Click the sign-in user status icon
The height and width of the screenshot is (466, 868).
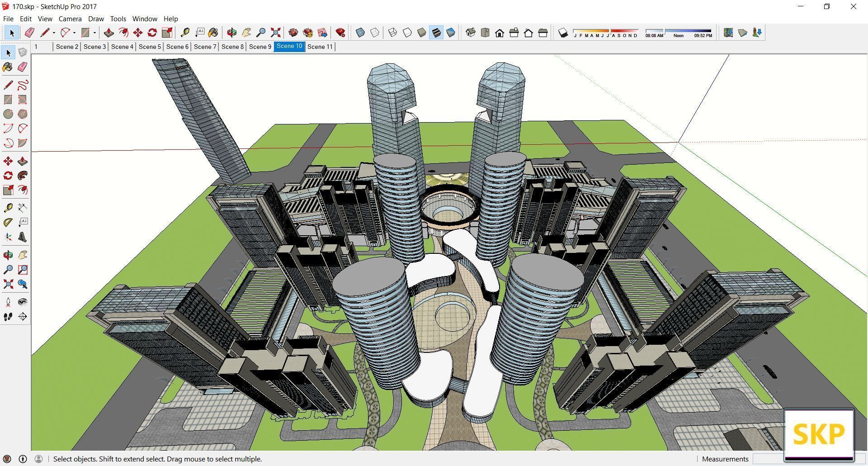(38, 459)
